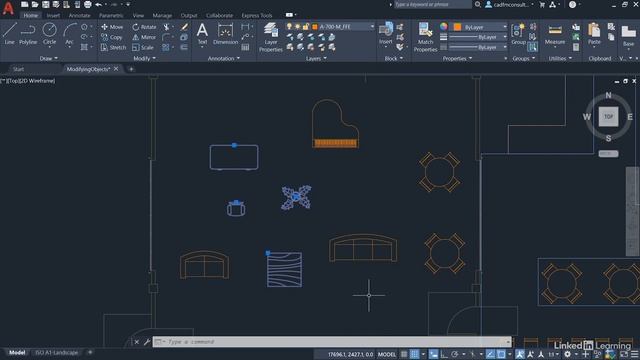
Task: Click the Mirror tool
Action: pyautogui.click(x=144, y=37)
